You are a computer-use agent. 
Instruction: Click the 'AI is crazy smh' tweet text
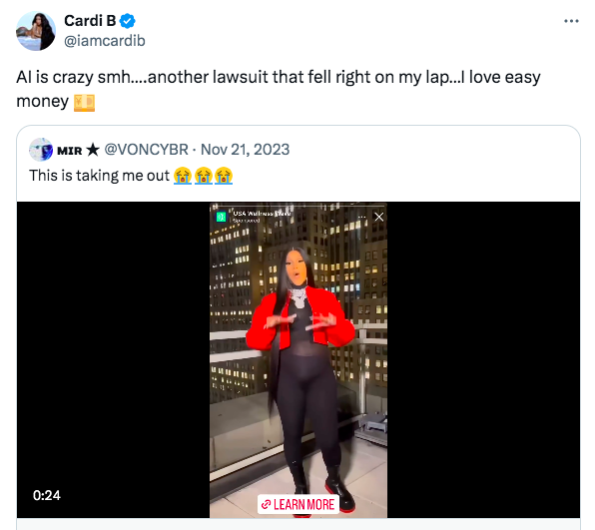[x=74, y=77]
